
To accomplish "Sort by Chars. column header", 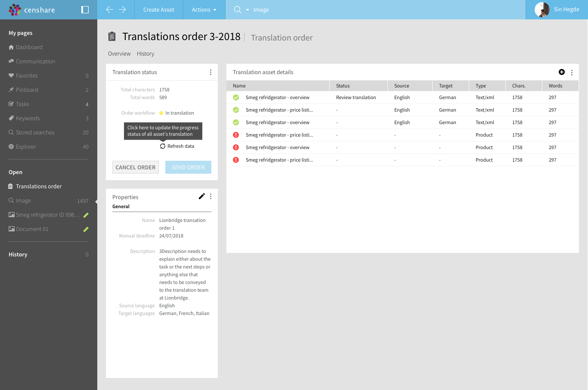I will [x=524, y=86].
